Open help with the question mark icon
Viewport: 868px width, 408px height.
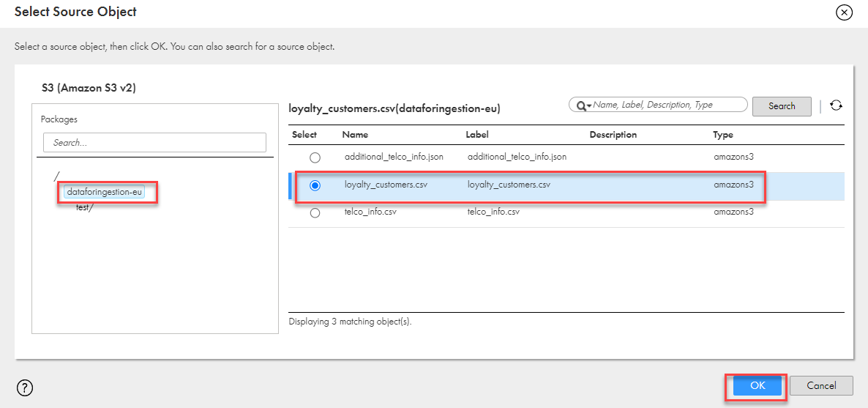click(x=24, y=388)
